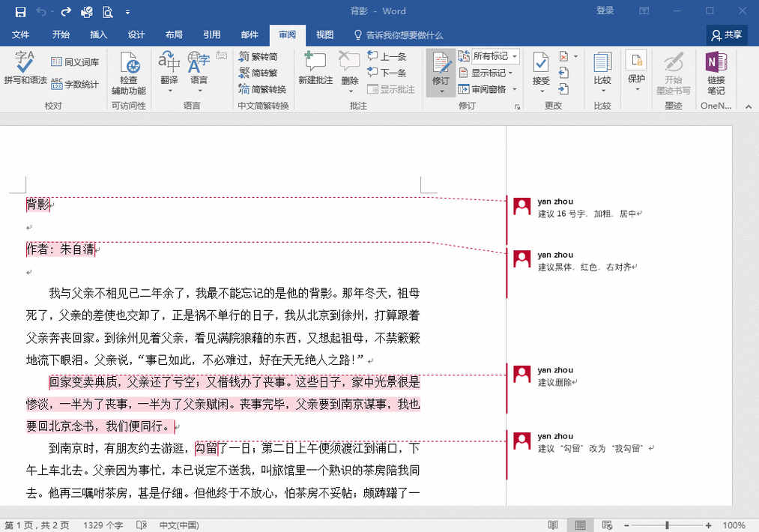Open the 同义词库 thesaurus
759x532 pixels.
(x=74, y=62)
